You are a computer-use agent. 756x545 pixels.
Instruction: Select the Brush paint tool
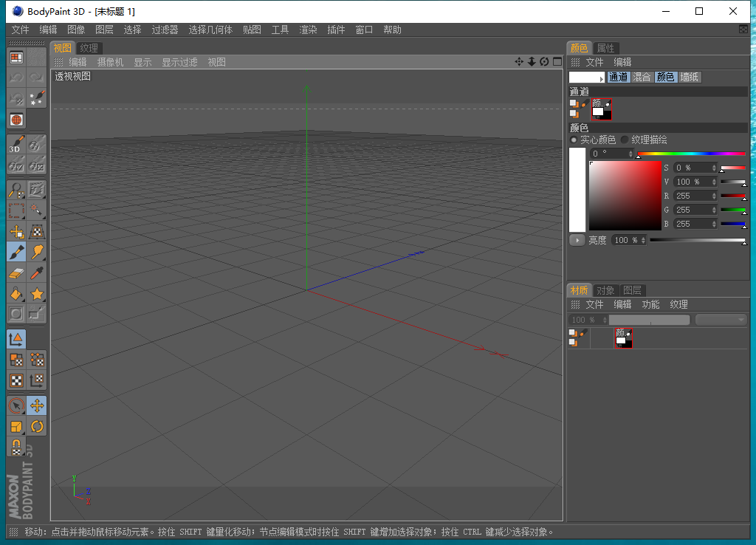pos(16,252)
